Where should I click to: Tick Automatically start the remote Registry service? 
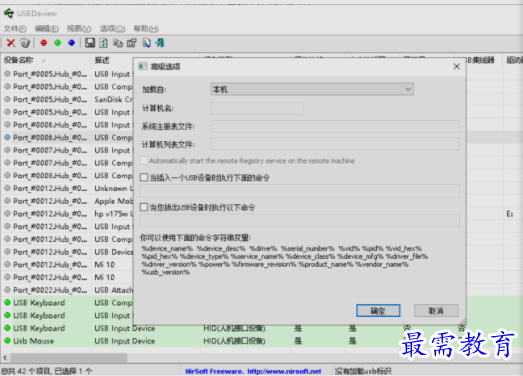(x=144, y=161)
